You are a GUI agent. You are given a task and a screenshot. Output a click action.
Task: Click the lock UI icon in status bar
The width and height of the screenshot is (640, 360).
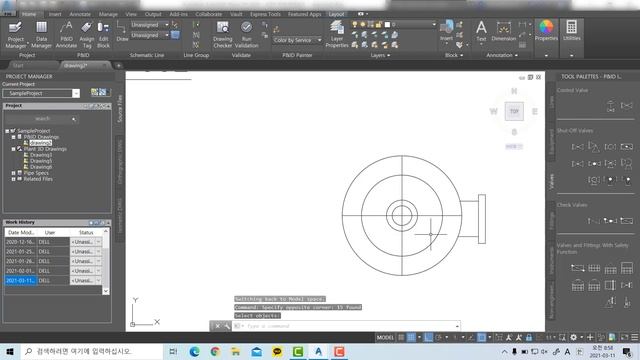click(x=529, y=337)
